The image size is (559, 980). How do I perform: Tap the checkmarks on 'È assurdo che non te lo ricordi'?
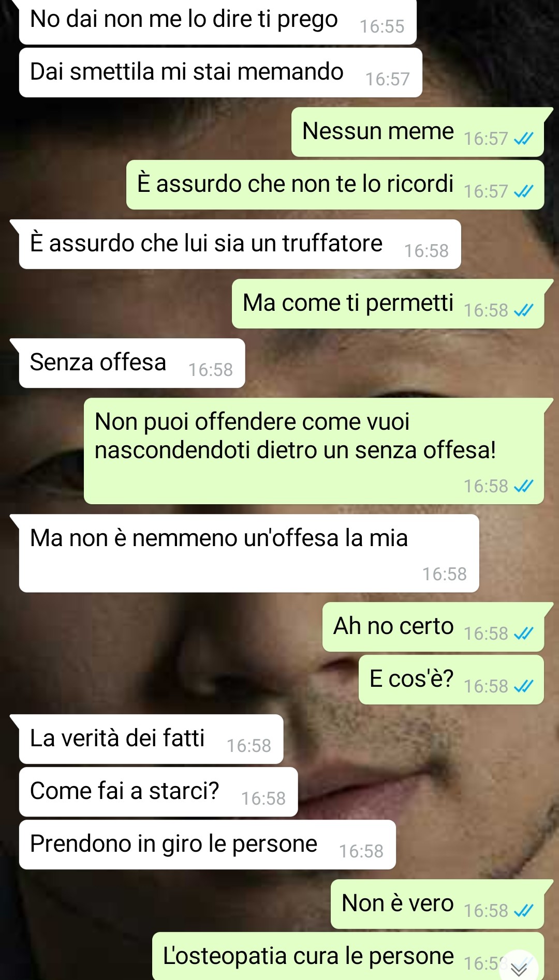(523, 191)
